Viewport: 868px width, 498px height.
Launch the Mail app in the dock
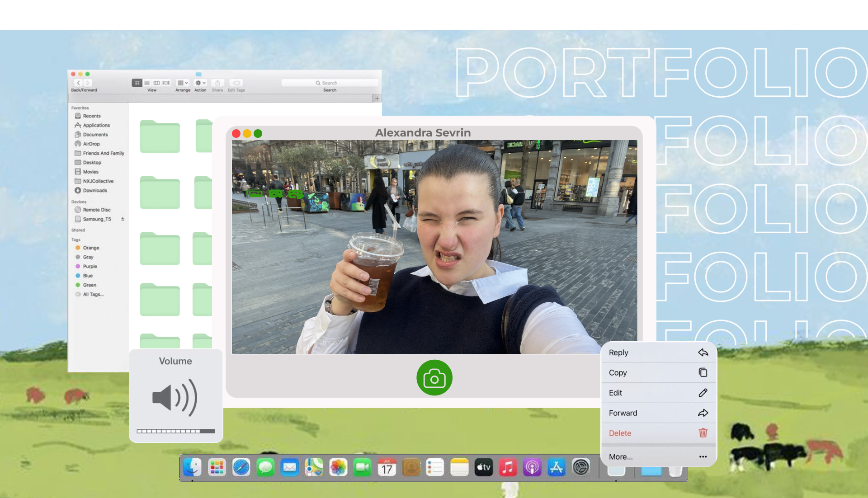pyautogui.click(x=289, y=467)
